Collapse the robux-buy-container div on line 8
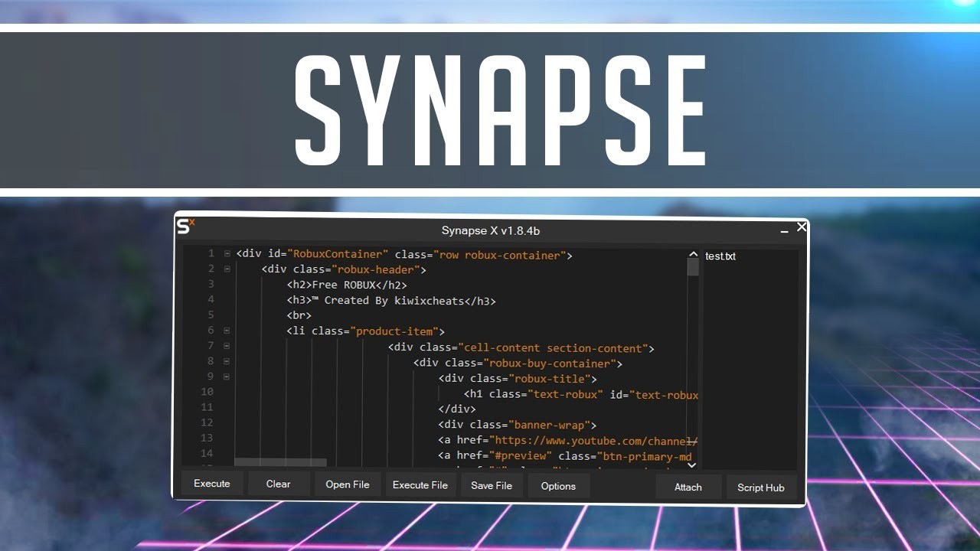Viewport: 980px width, 551px height. tap(227, 361)
